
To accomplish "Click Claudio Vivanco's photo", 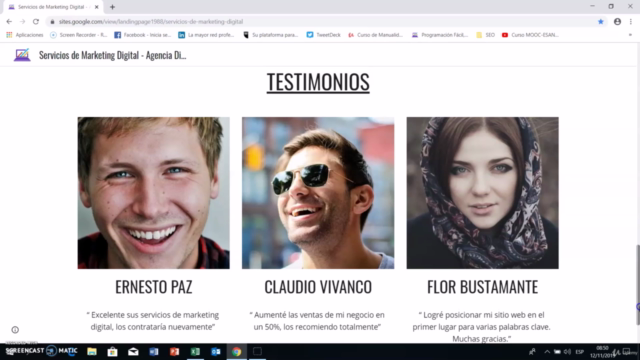I will pyautogui.click(x=318, y=193).
